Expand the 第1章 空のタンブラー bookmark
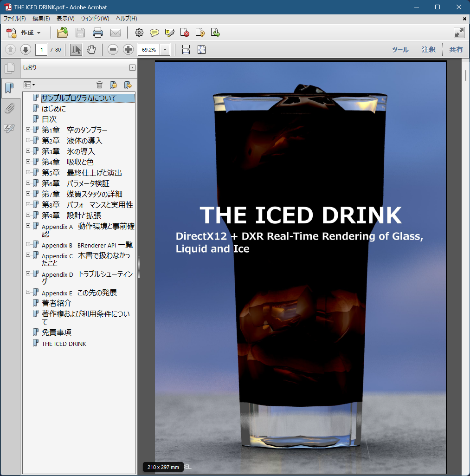The image size is (470, 476). pos(28,130)
